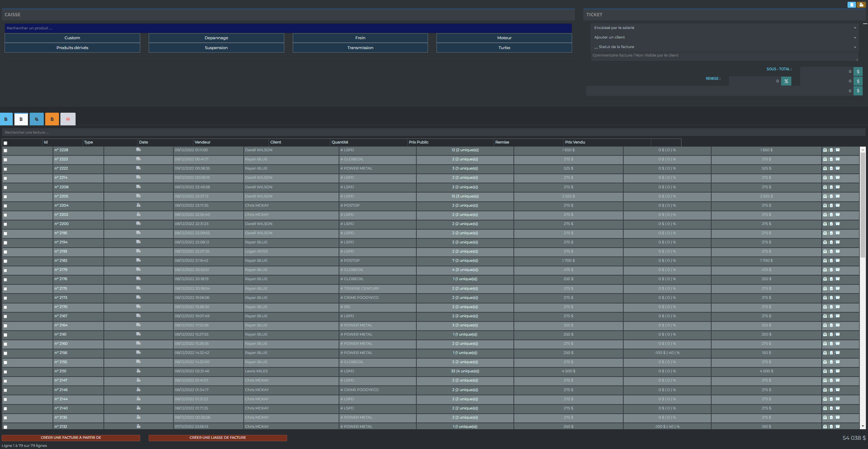Tick the select-all checkbox in table header
The width and height of the screenshot is (868, 449).
click(5, 143)
